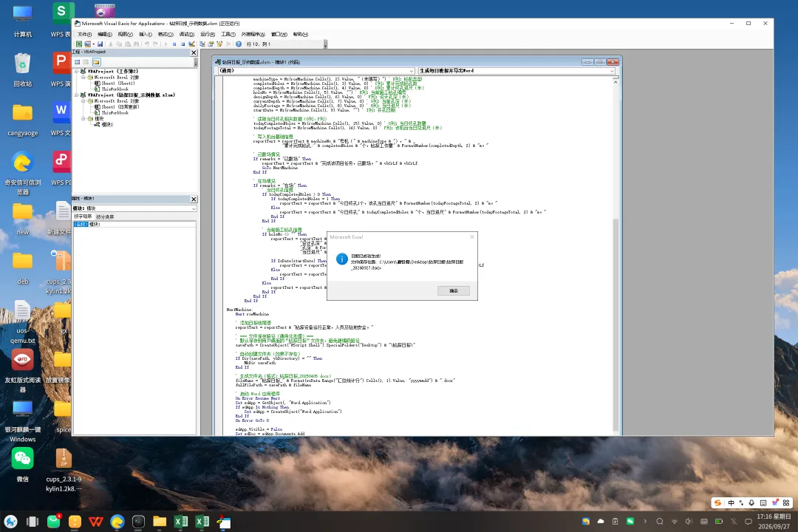Toggle Design Mode icon in toolbar

(192, 44)
